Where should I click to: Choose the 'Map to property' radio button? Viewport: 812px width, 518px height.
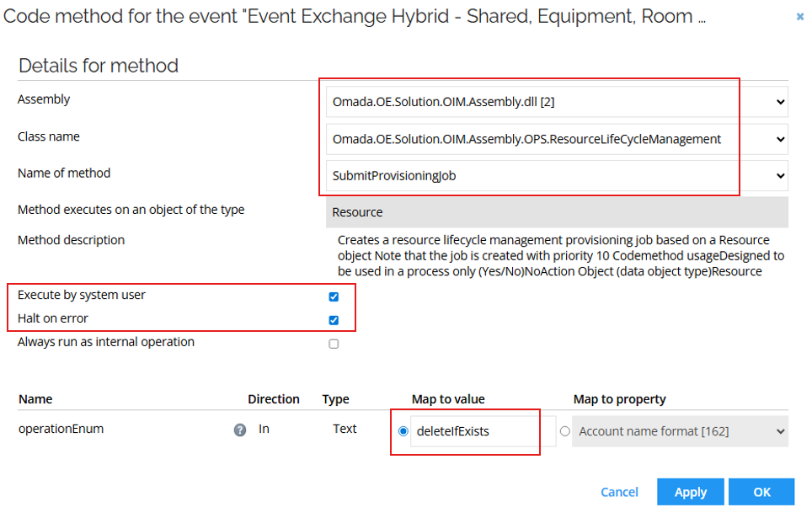point(564,430)
